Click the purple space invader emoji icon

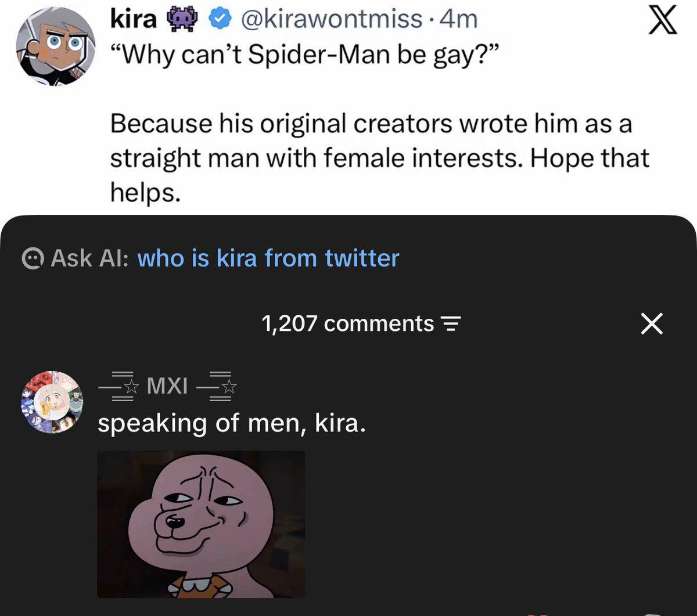pyautogui.click(x=182, y=19)
